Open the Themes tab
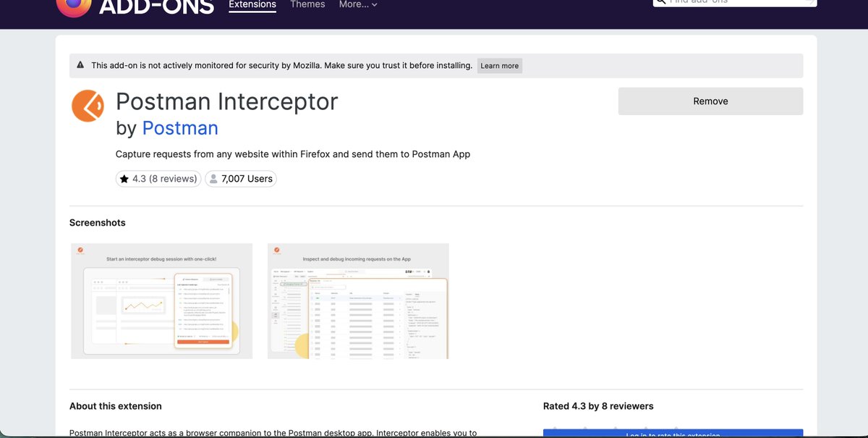868x438 pixels. [307, 5]
